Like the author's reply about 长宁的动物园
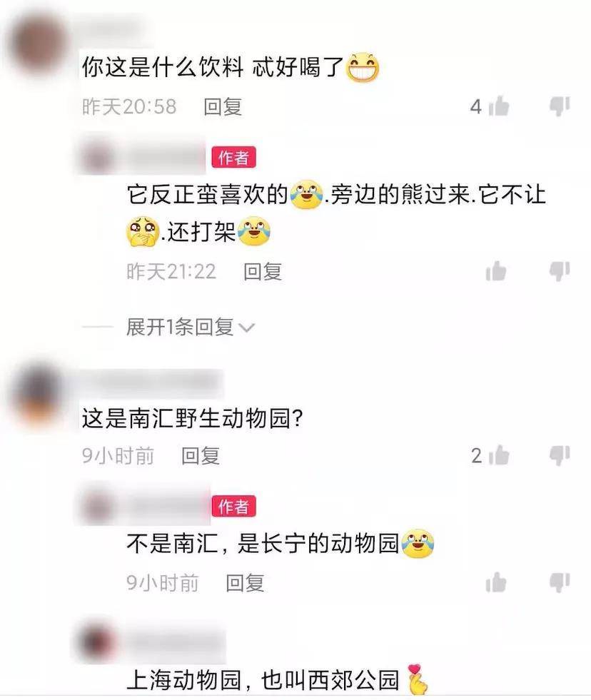Screen dimensions: 591x700 click(496, 582)
